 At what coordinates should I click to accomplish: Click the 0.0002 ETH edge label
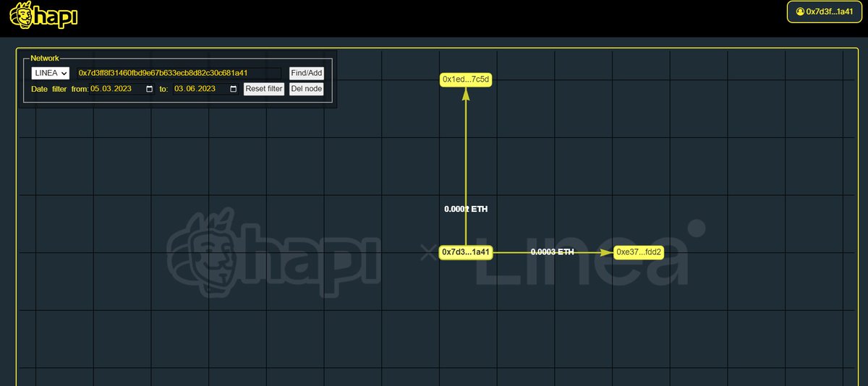point(466,209)
